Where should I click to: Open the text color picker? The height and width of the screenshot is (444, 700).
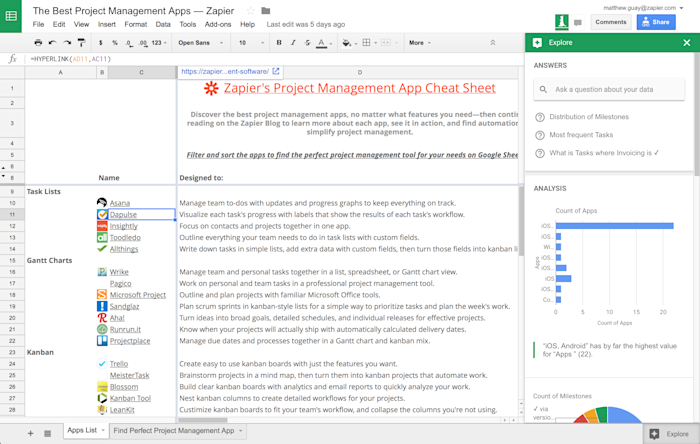point(321,43)
